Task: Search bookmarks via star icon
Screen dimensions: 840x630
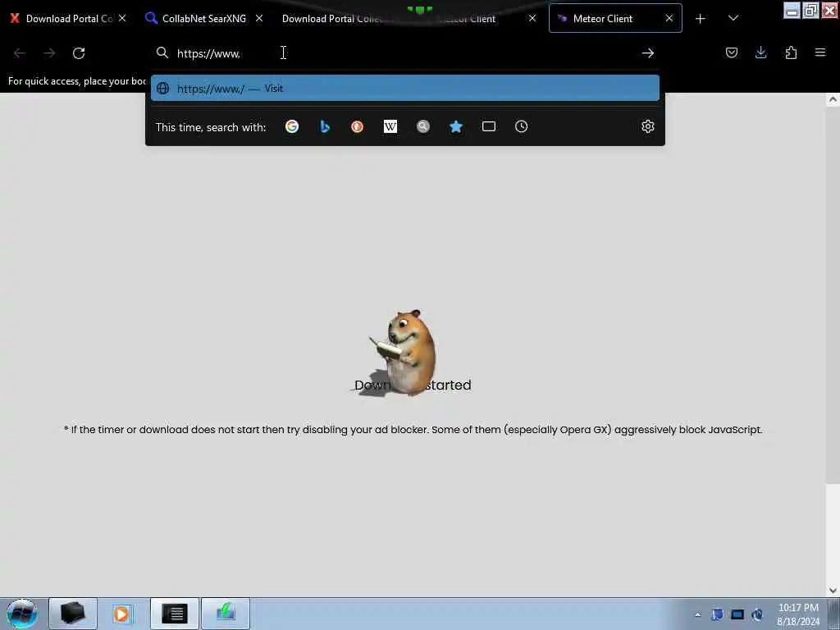Action: 456,126
